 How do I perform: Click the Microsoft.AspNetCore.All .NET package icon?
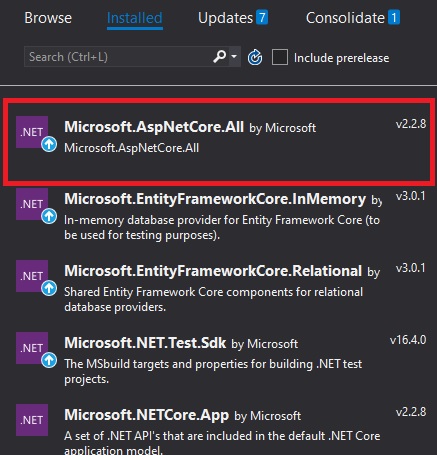pyautogui.click(x=32, y=132)
